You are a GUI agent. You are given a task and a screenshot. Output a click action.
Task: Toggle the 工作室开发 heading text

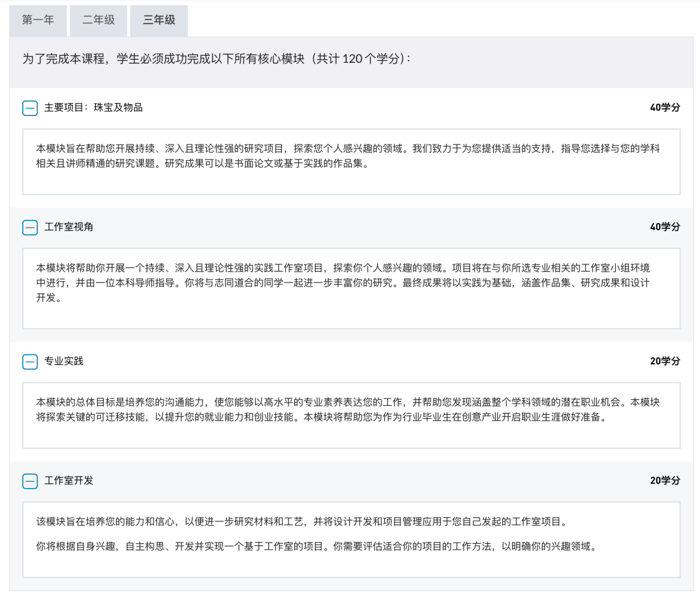(69, 480)
